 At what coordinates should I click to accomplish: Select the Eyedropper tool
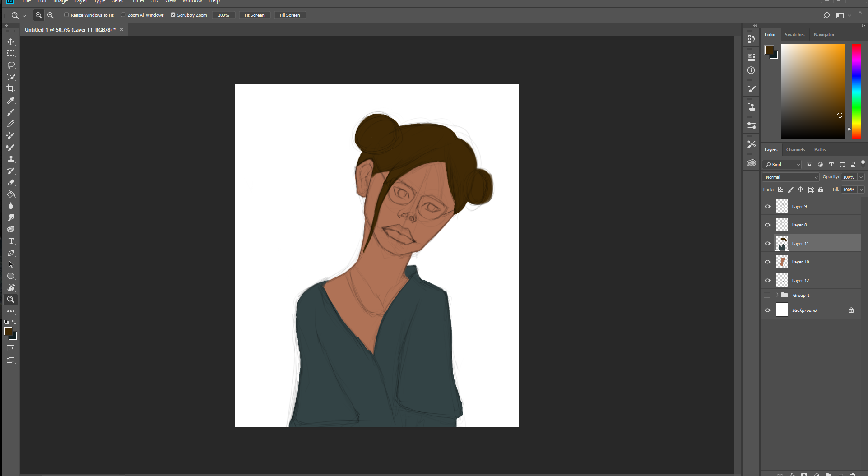[x=11, y=100]
